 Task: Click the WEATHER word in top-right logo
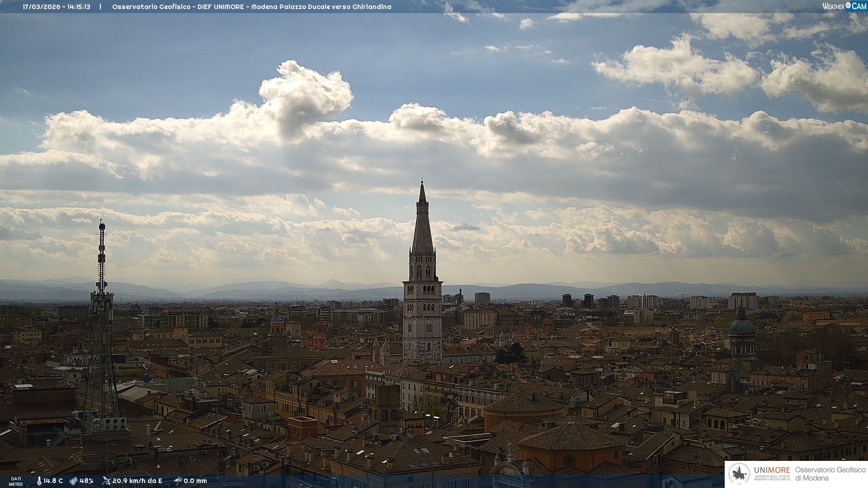(833, 6)
